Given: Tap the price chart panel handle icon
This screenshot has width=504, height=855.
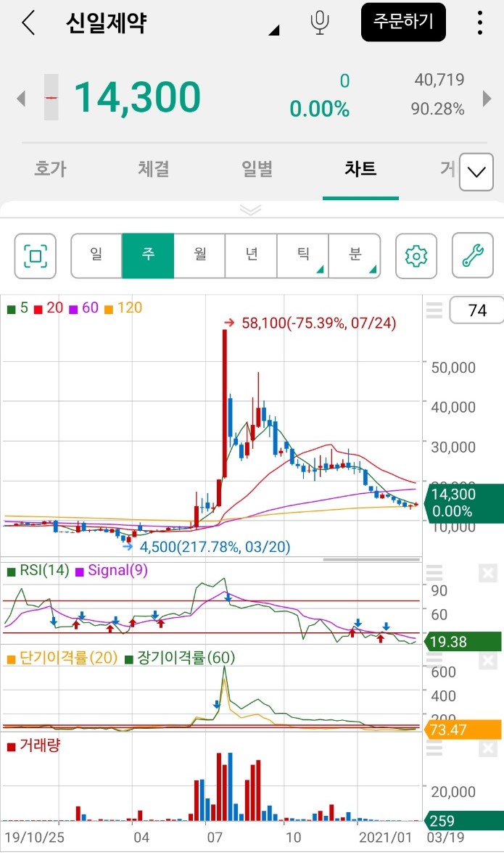Looking at the screenshot, I should pyautogui.click(x=434, y=310).
